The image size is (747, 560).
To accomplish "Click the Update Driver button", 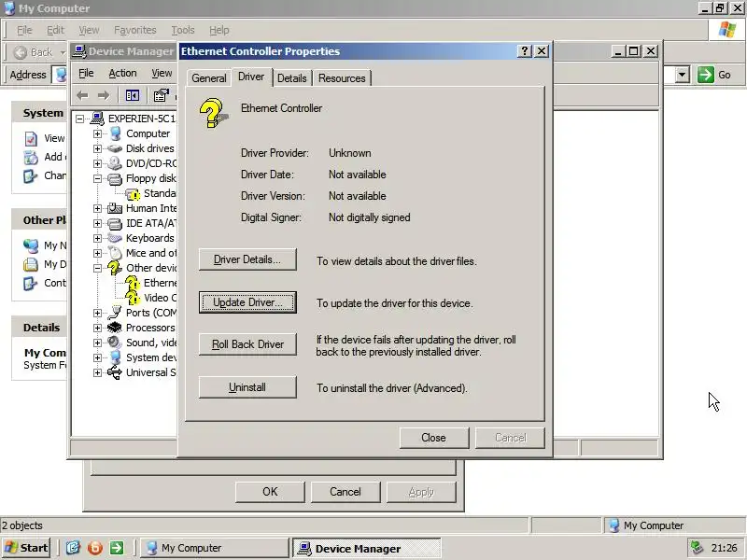I will coord(247,302).
